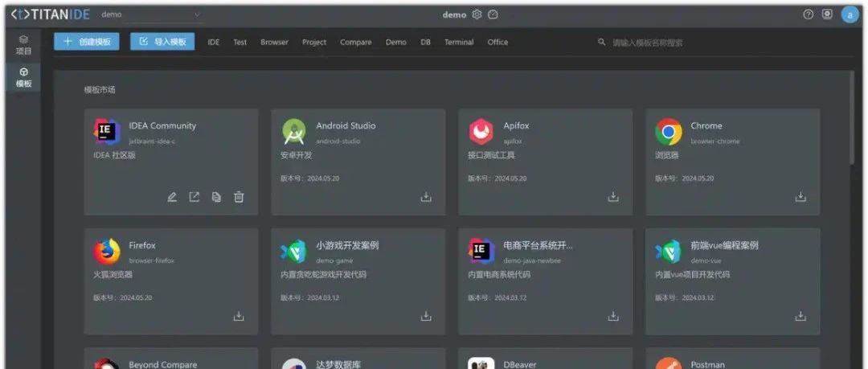Click the IDEA Community title text

(x=162, y=125)
